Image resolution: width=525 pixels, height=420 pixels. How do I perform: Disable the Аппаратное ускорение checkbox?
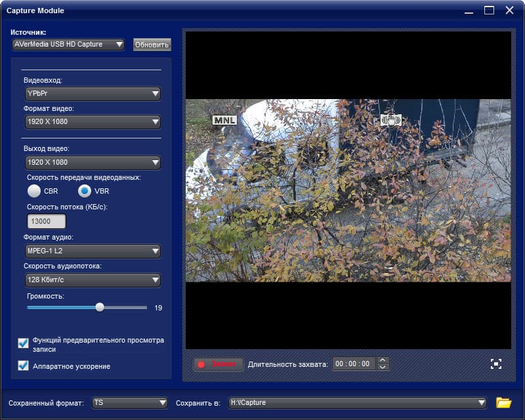coord(23,366)
